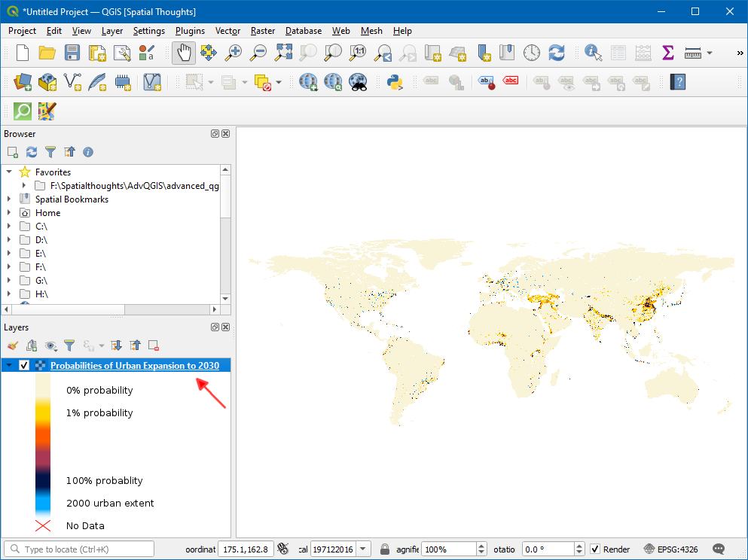Click the Probabilities of Urban Expansion layer name

pos(135,366)
